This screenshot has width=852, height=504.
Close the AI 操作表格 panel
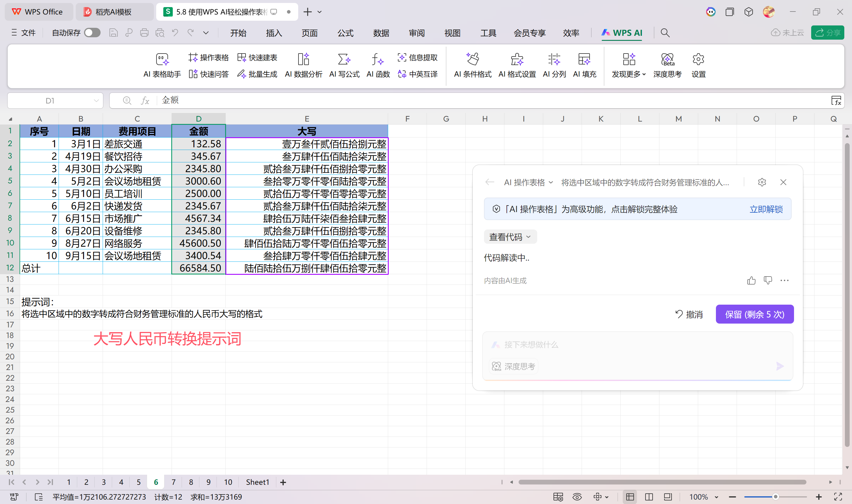point(783,182)
